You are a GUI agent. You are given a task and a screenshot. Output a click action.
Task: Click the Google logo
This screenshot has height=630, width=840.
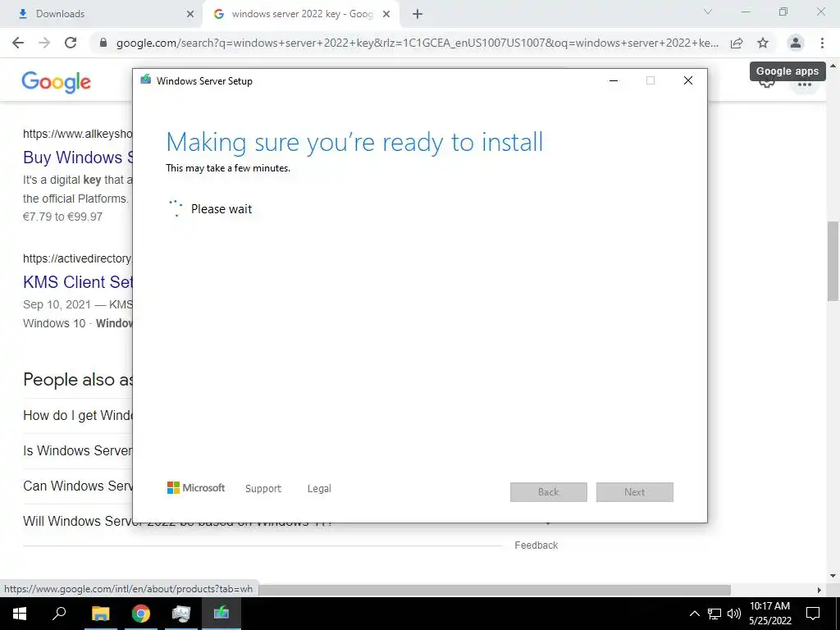[57, 82]
